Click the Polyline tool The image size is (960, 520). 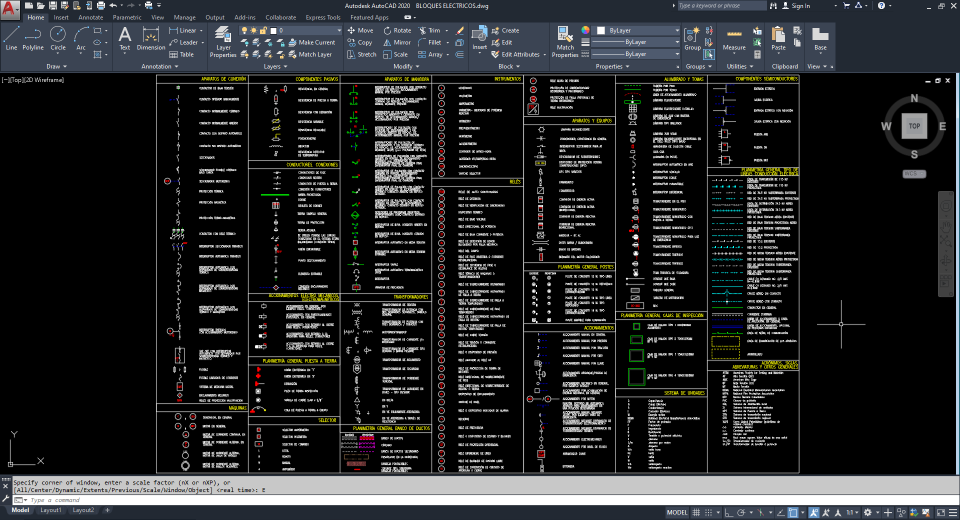pyautogui.click(x=33, y=38)
